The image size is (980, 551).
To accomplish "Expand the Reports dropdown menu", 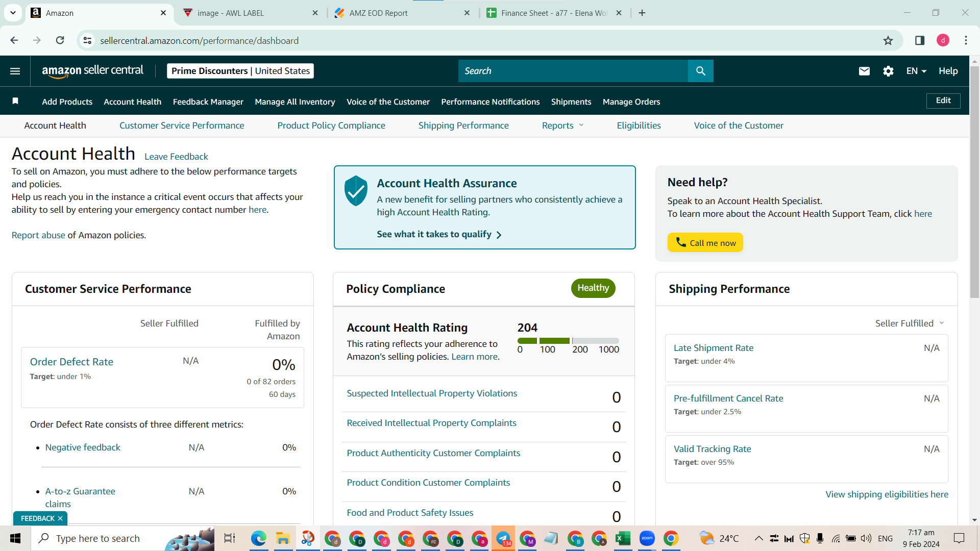I will (562, 126).
